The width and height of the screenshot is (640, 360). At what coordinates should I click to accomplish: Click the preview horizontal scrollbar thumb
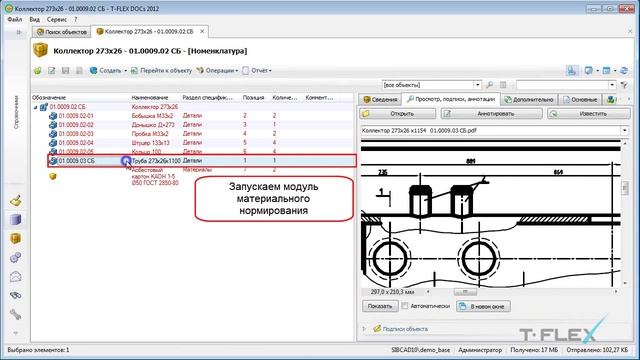[x=465, y=292]
